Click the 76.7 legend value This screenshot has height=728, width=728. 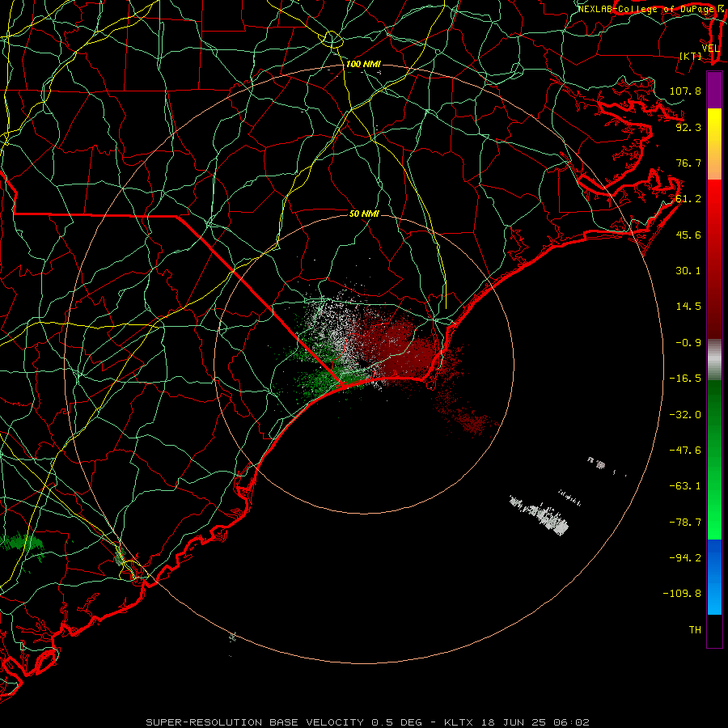[688, 163]
